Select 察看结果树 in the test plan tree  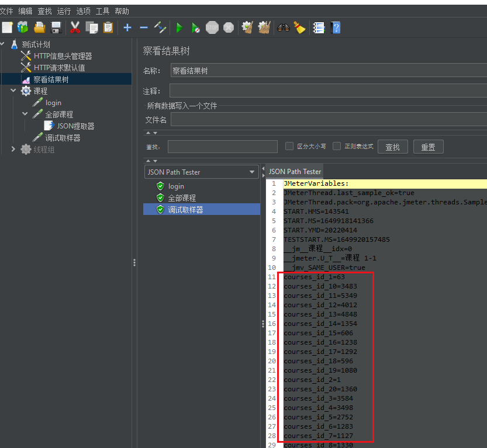tap(51, 79)
